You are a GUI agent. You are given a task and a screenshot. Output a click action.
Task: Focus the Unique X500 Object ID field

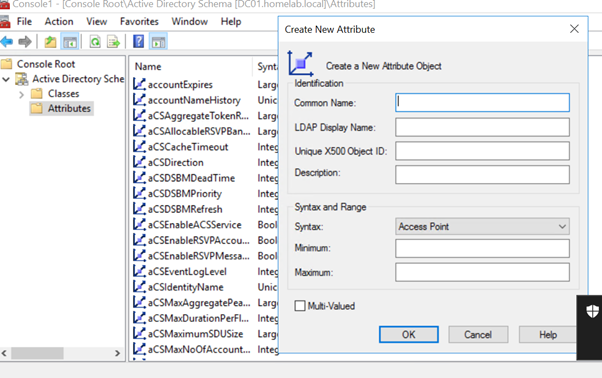click(x=482, y=151)
